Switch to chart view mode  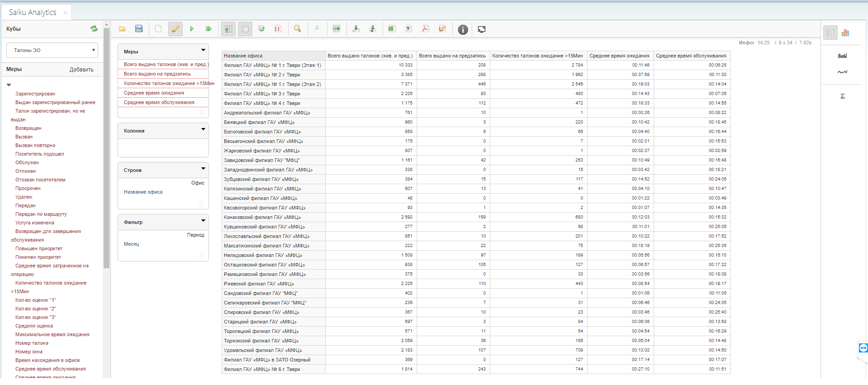(845, 33)
